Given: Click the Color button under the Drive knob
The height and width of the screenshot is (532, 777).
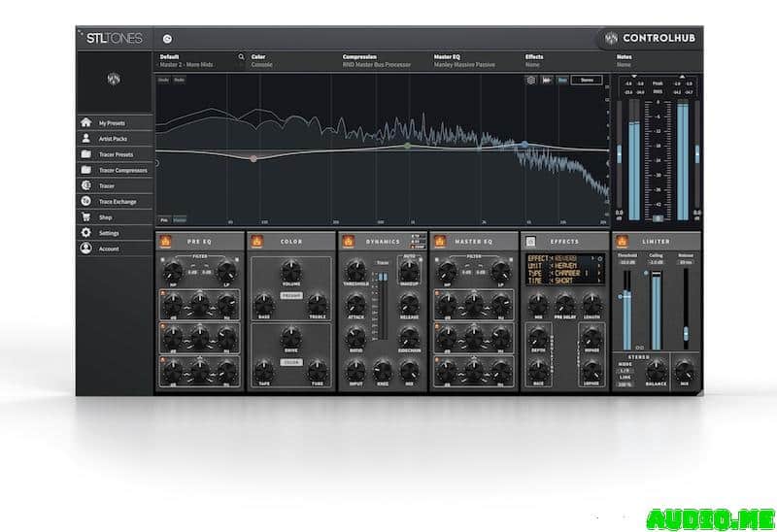Looking at the screenshot, I should [x=291, y=362].
